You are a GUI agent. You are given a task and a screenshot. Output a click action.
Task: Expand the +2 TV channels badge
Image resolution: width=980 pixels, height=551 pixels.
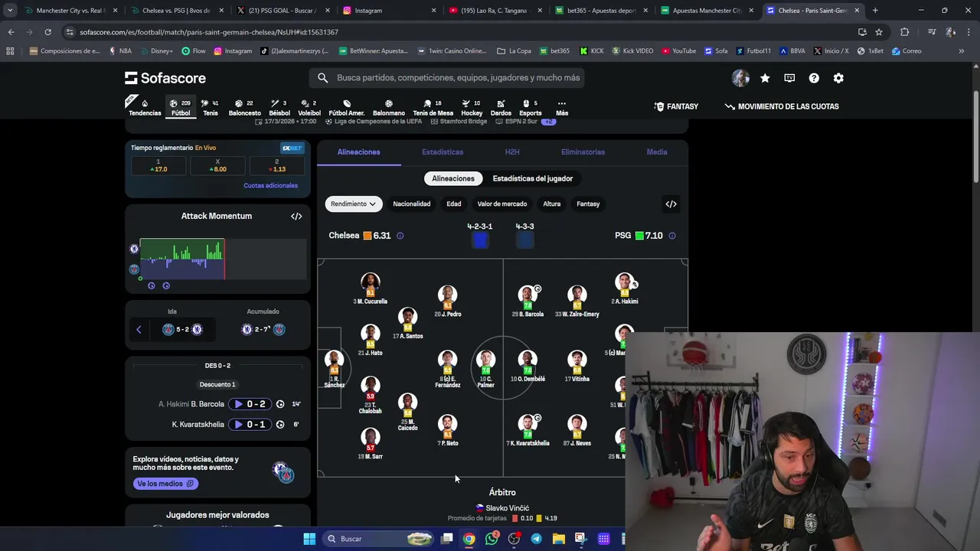[x=549, y=122]
